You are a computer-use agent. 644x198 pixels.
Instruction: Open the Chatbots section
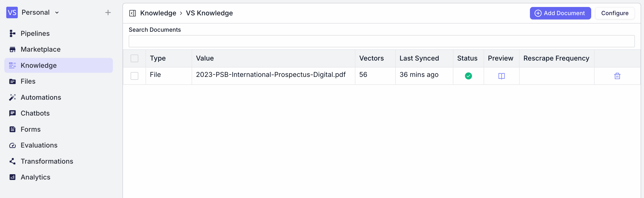point(59,113)
